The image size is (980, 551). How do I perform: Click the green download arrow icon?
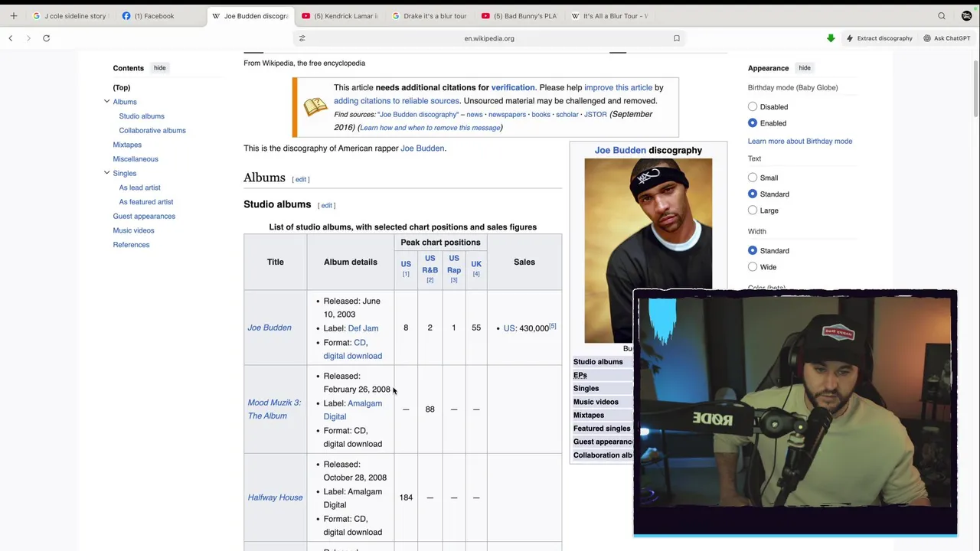coord(831,38)
